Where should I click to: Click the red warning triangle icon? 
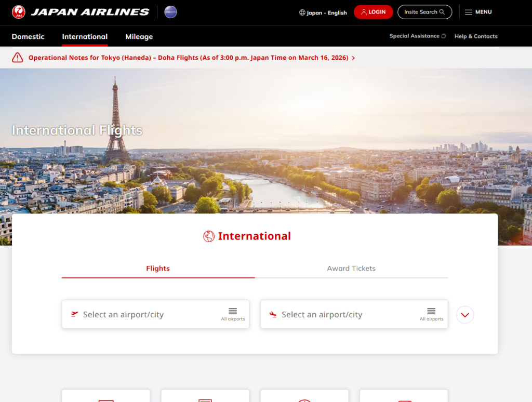point(18,58)
